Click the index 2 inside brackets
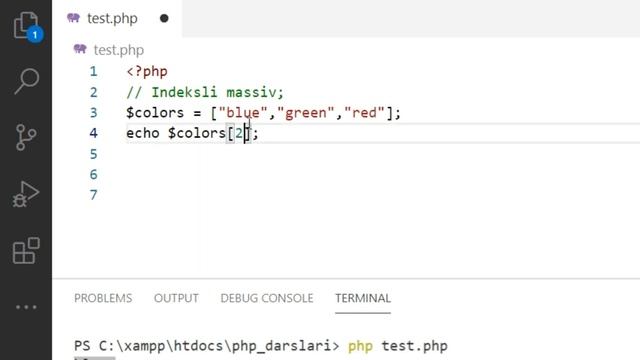This screenshot has width=640, height=360. click(x=239, y=133)
